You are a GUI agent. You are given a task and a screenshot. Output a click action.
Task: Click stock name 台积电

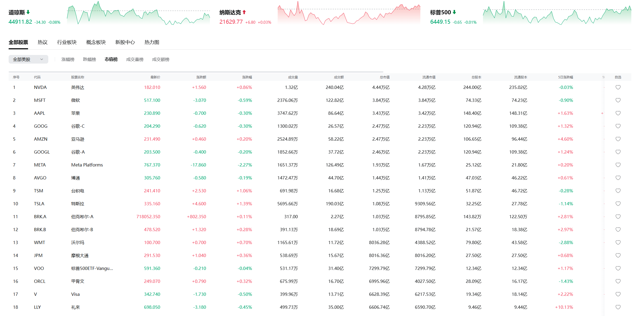[78, 191]
